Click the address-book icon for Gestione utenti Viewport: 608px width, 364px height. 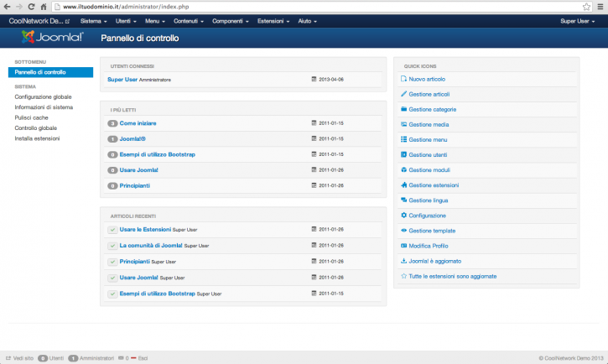coord(403,154)
